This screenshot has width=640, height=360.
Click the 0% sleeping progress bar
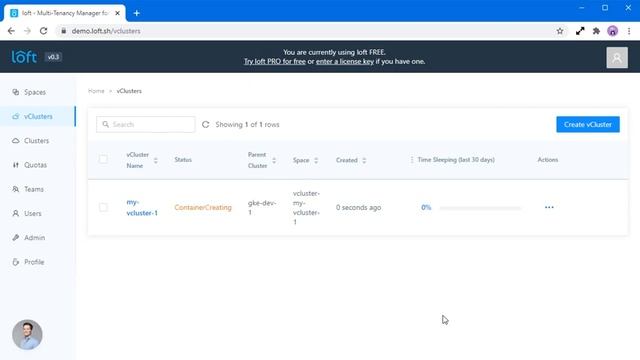pyautogui.click(x=480, y=208)
